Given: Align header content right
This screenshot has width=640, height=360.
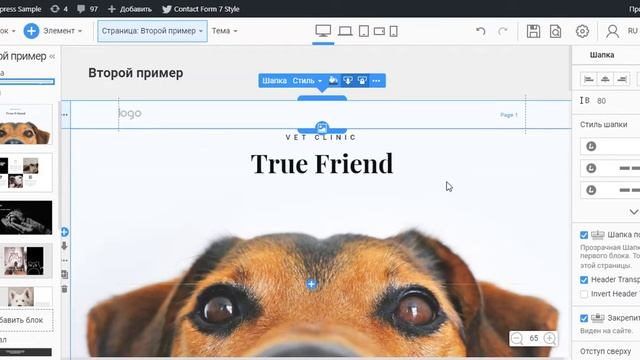Looking at the screenshot, I should click(x=622, y=79).
